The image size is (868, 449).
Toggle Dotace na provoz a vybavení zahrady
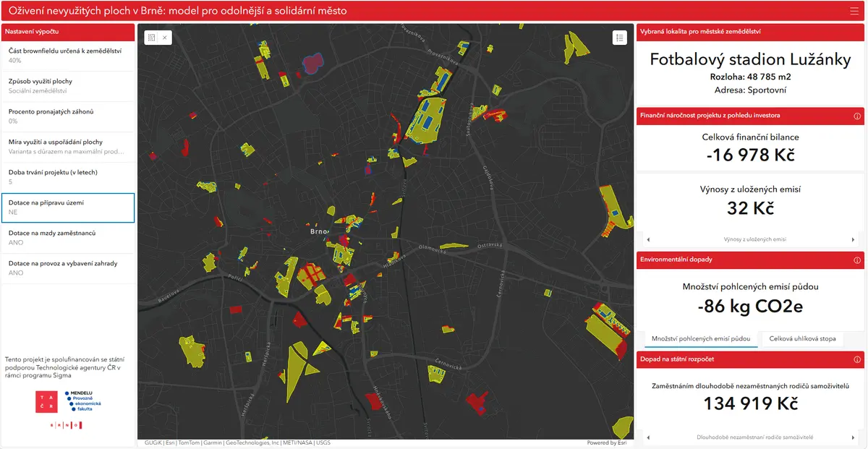68,268
